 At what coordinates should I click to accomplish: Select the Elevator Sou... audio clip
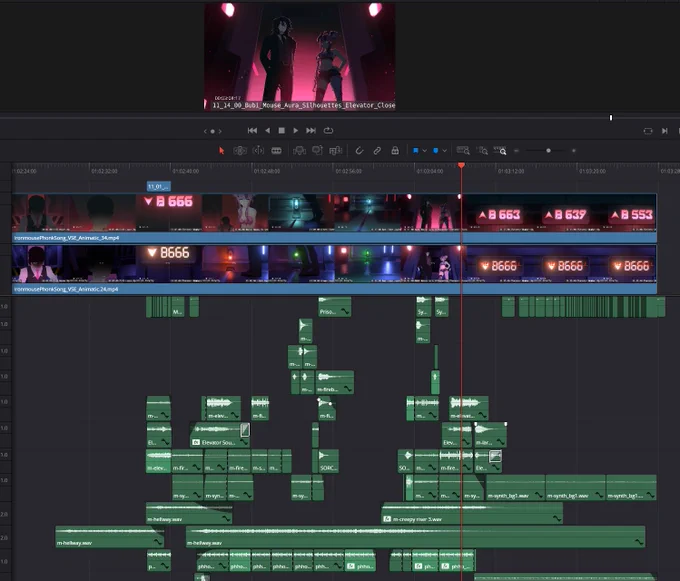pyautogui.click(x=220, y=435)
